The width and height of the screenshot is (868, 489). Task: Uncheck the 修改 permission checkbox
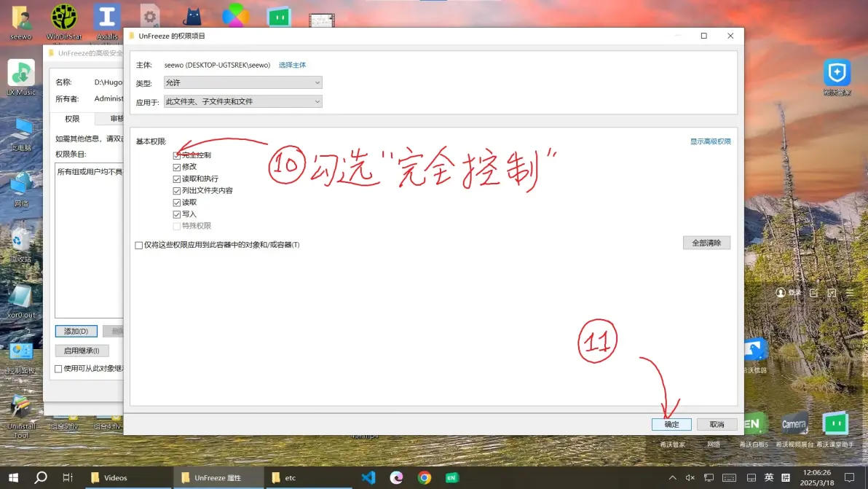pos(177,167)
